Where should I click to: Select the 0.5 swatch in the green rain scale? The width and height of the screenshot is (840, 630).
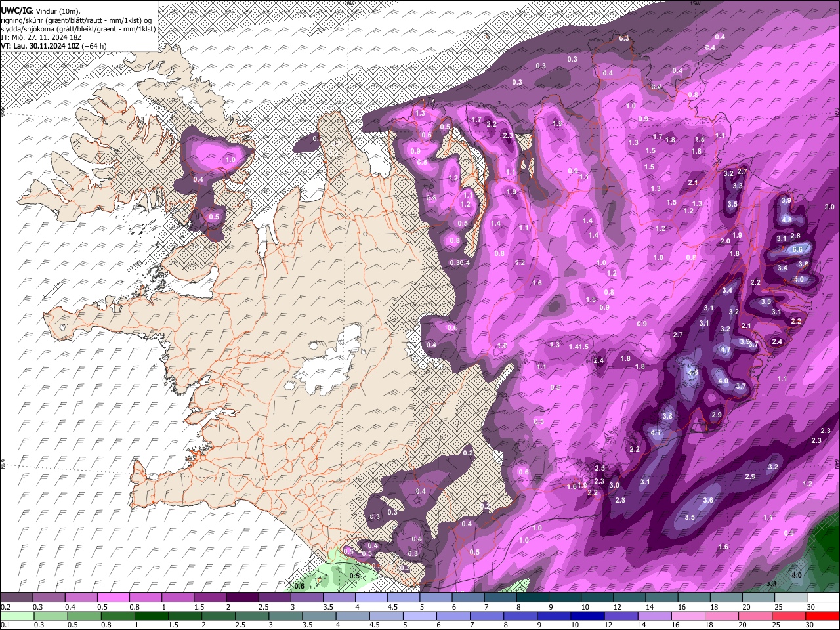coord(84,616)
